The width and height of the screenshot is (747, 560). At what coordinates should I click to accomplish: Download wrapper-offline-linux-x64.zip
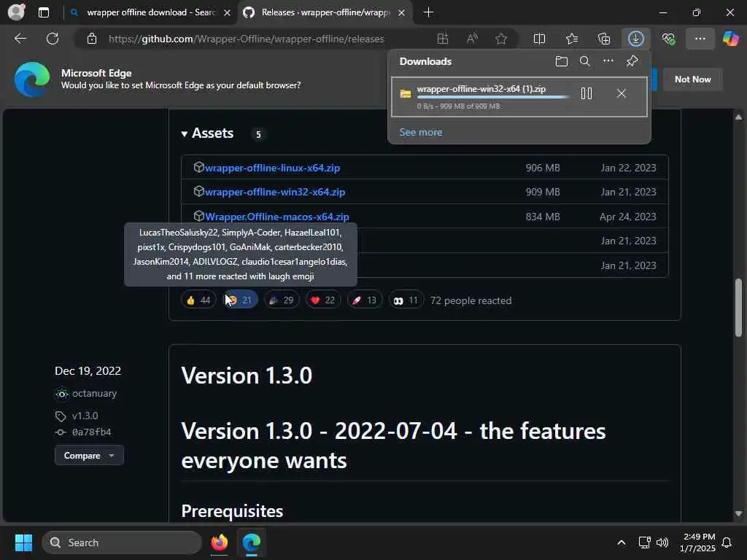[x=272, y=168]
